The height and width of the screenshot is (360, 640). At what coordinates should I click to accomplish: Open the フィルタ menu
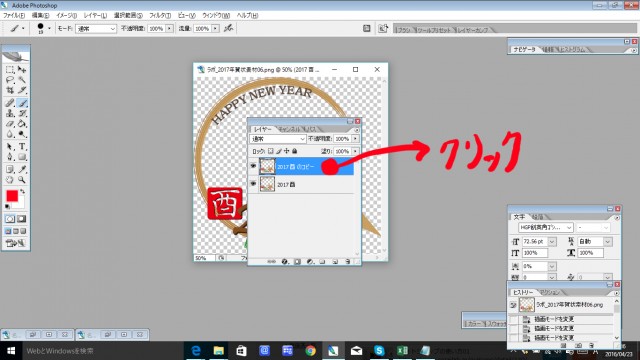[160, 15]
